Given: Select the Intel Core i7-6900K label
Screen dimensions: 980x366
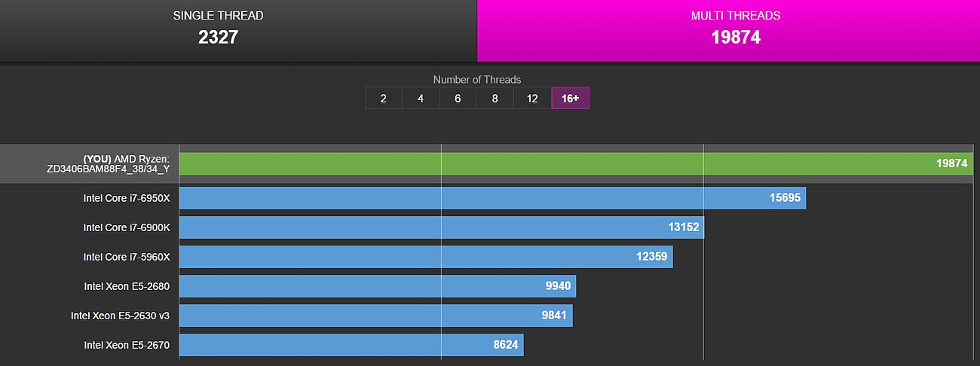Looking at the screenshot, I should coord(127,227).
